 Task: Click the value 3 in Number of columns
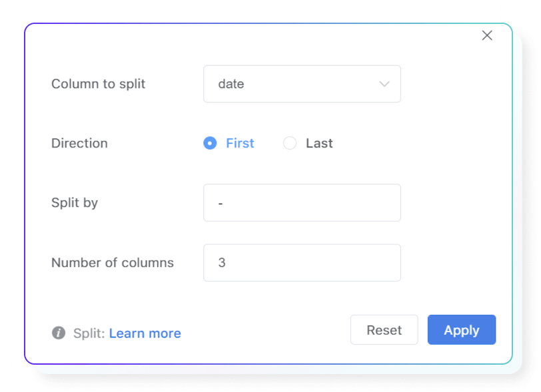tap(222, 263)
